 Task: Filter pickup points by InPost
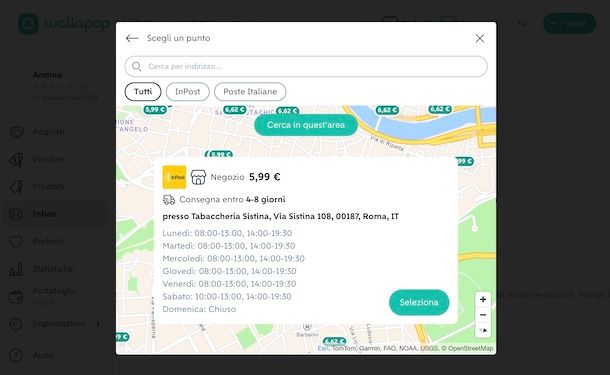coord(188,91)
